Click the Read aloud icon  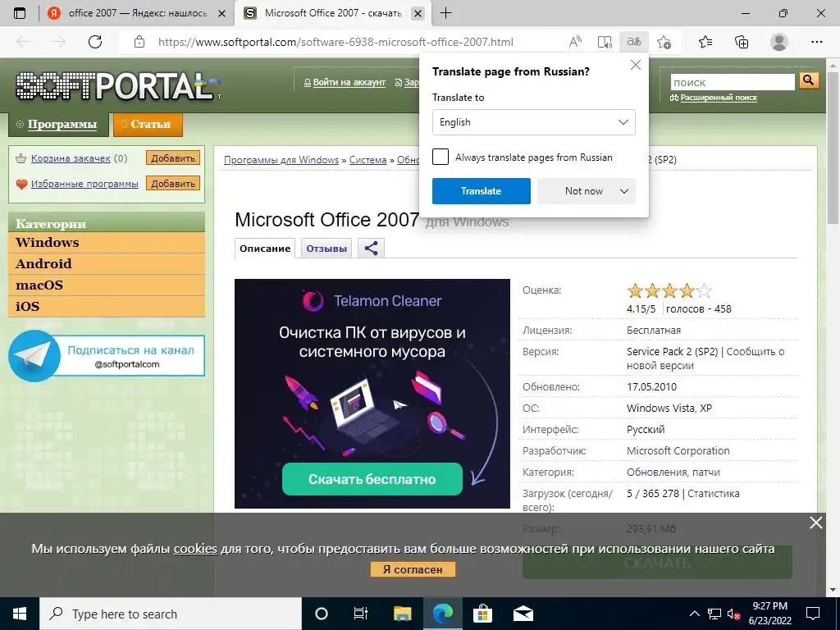[575, 42]
